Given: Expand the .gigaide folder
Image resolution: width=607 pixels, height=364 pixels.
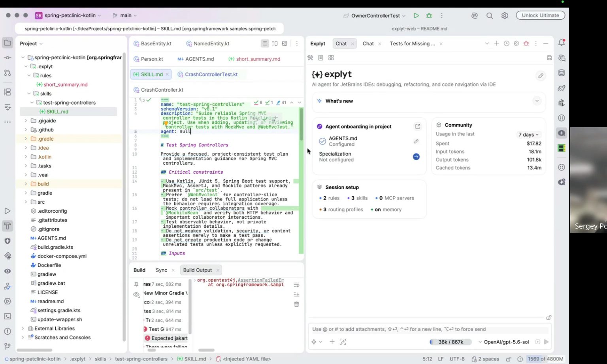Looking at the screenshot, I should coord(26,121).
